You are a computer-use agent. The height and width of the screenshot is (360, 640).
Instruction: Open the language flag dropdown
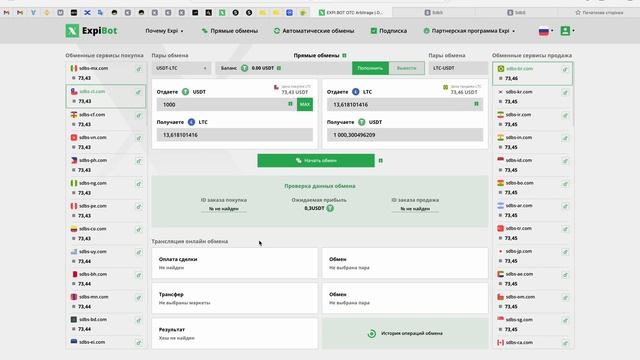[546, 31]
